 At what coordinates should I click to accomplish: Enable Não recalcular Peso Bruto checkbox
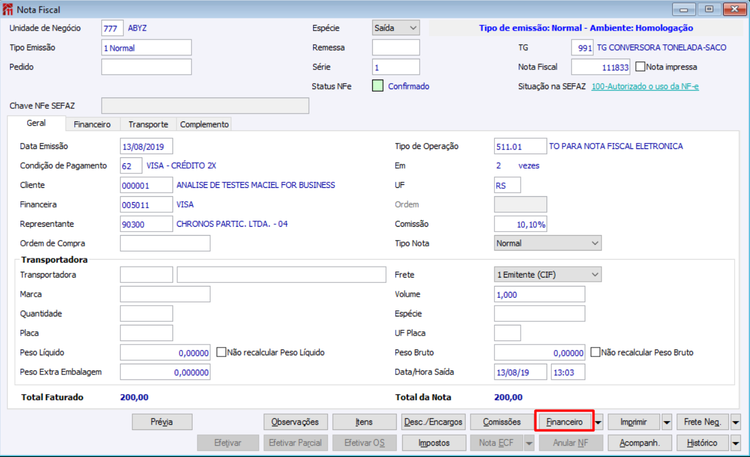[x=595, y=352]
